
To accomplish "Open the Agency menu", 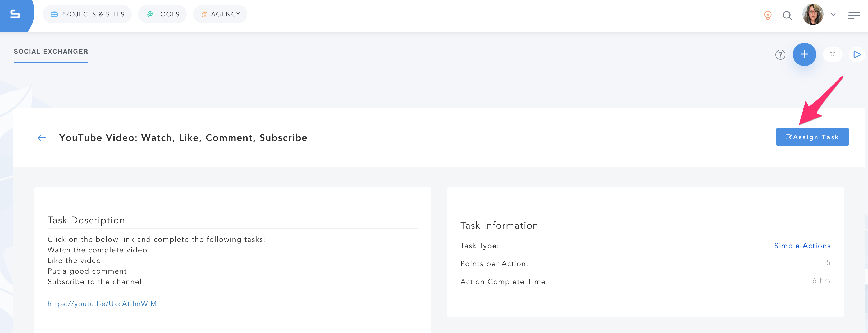I will pos(220,14).
